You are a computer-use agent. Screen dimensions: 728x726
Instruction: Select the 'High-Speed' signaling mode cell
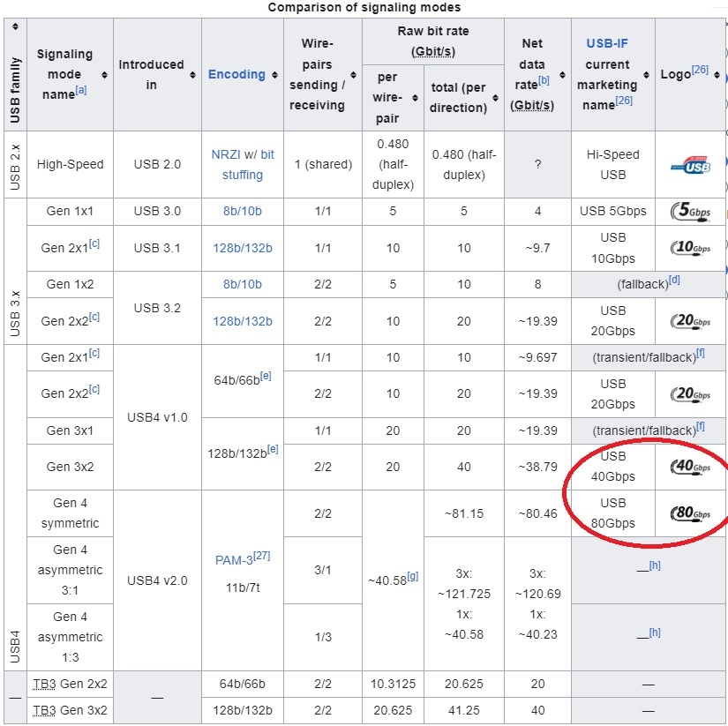pos(70,164)
